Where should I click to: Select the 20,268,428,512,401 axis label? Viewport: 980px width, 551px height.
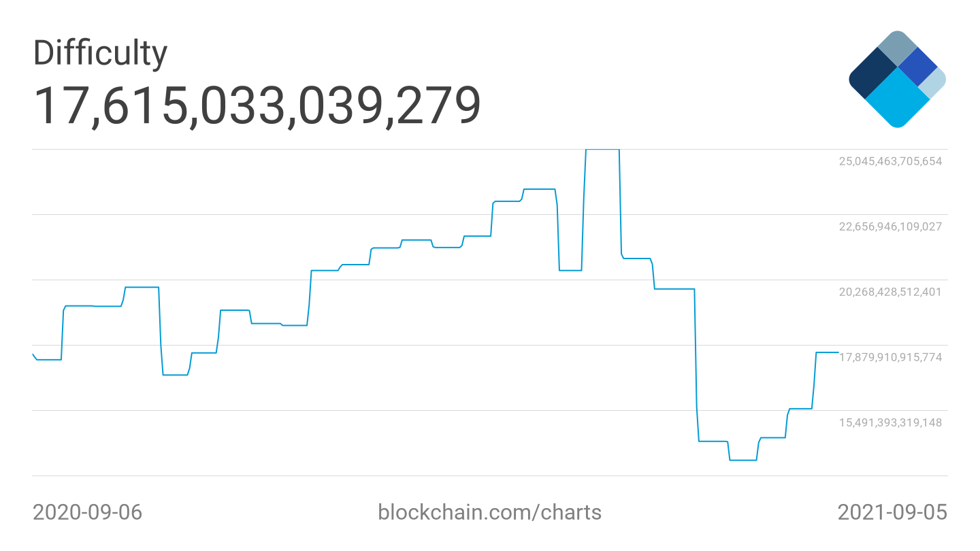pyautogui.click(x=890, y=292)
